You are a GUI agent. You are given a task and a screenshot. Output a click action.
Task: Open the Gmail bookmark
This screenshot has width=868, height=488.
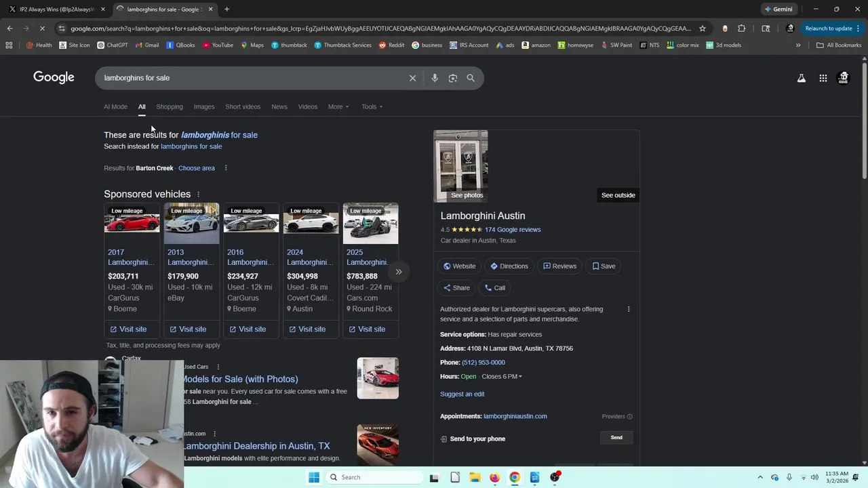pos(146,45)
